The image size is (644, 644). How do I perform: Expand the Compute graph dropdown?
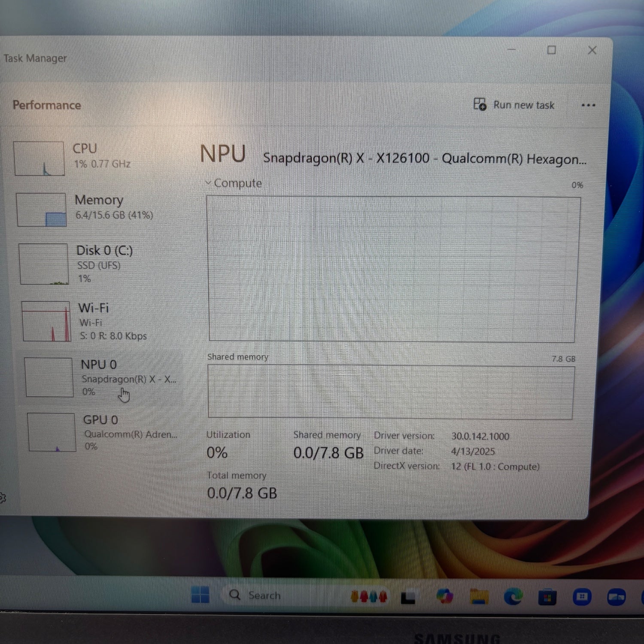tap(209, 183)
